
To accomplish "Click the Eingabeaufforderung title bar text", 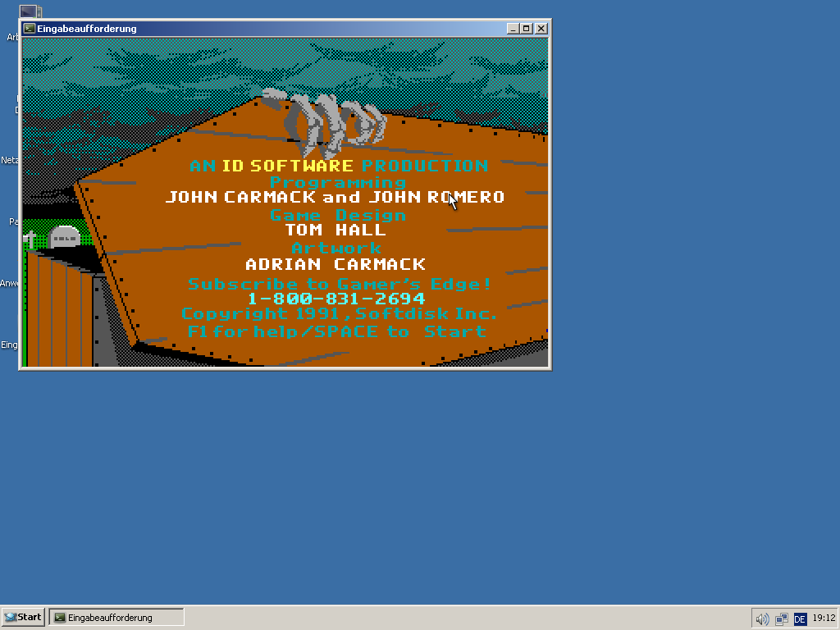I will pyautogui.click(x=87, y=29).
